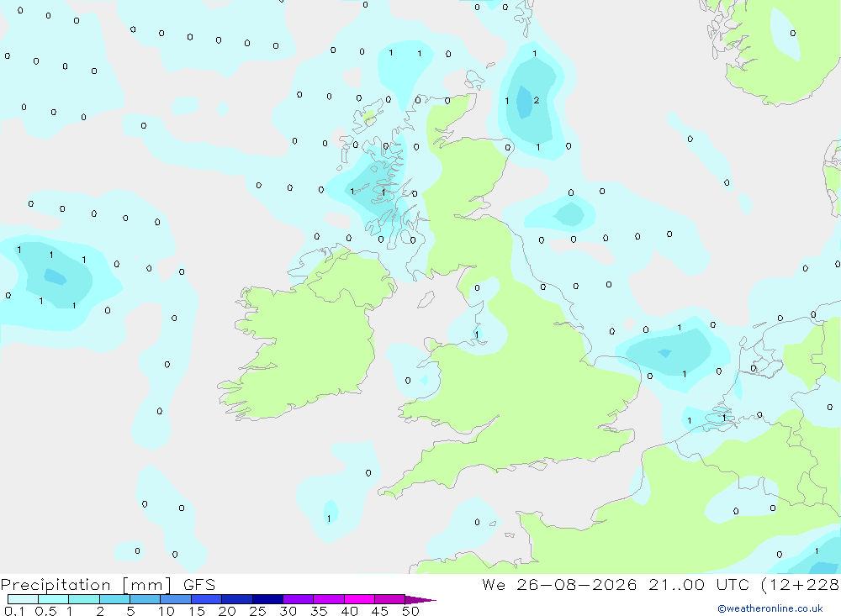Viewport: 841px width, 616px height.
Task: Click the 'Precipitation [mm] GFS' title text
Action: [108, 585]
